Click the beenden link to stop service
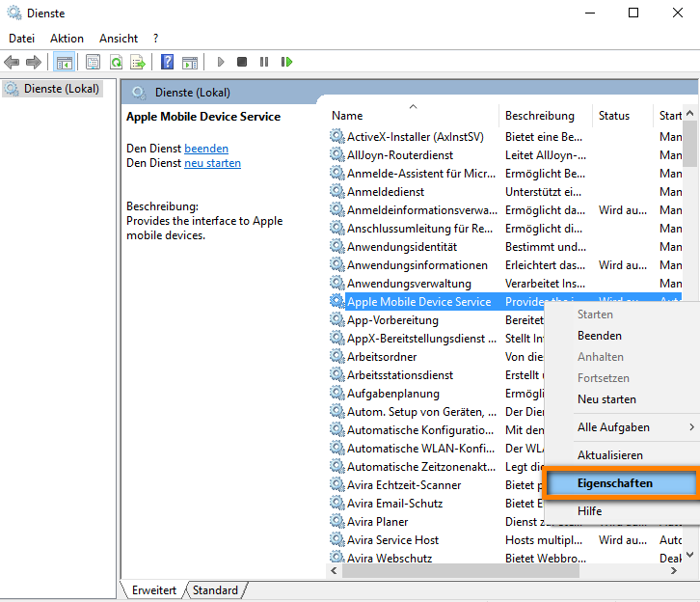700x602 pixels. (206, 149)
